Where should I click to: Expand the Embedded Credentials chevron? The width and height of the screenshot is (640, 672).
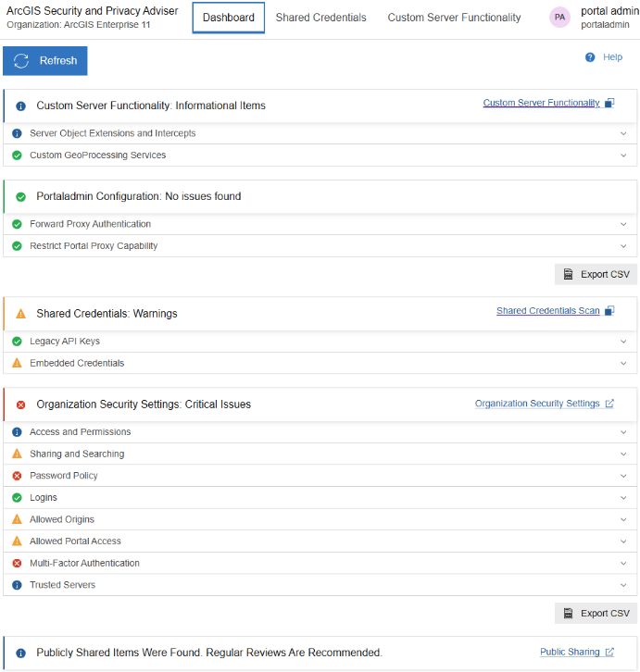[623, 363]
